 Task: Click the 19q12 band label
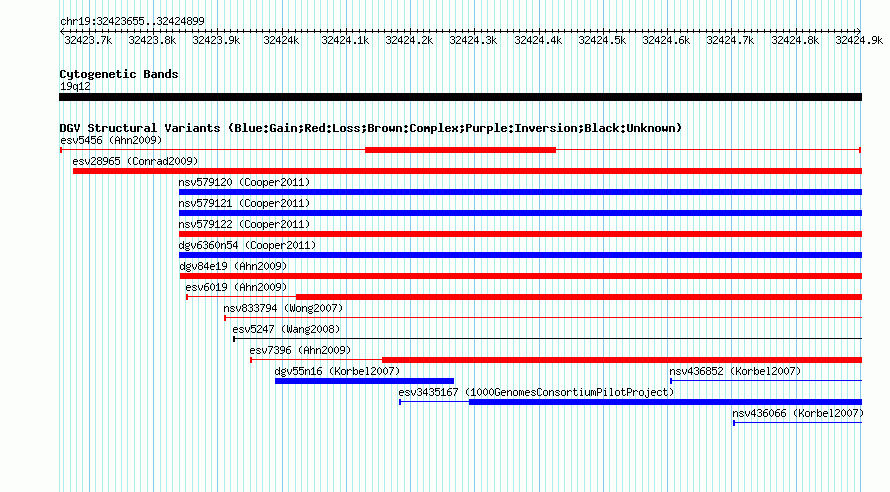click(x=75, y=86)
